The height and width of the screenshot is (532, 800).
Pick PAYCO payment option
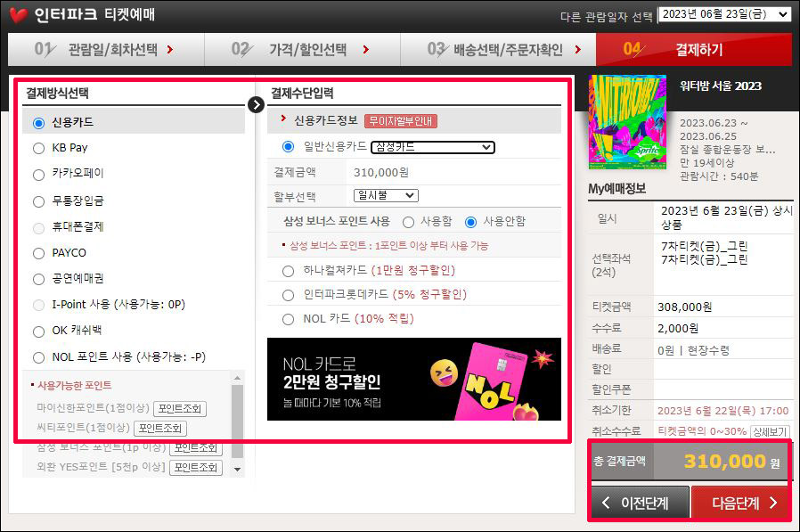coord(39,253)
